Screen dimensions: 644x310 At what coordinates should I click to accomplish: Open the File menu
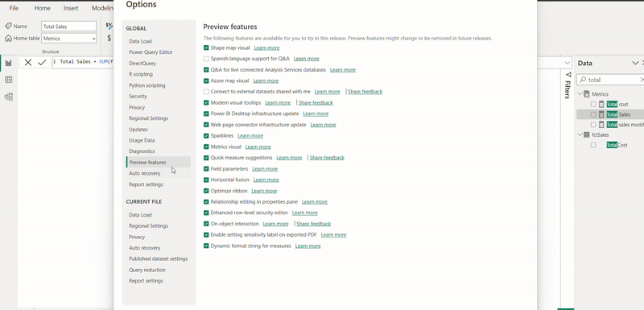point(14,8)
